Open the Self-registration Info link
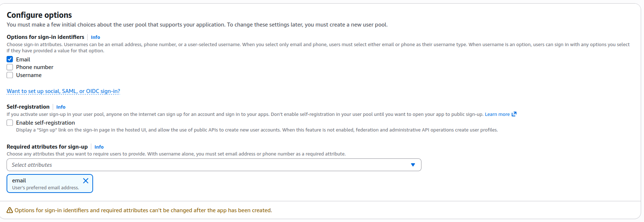644x222 pixels. [x=61, y=107]
